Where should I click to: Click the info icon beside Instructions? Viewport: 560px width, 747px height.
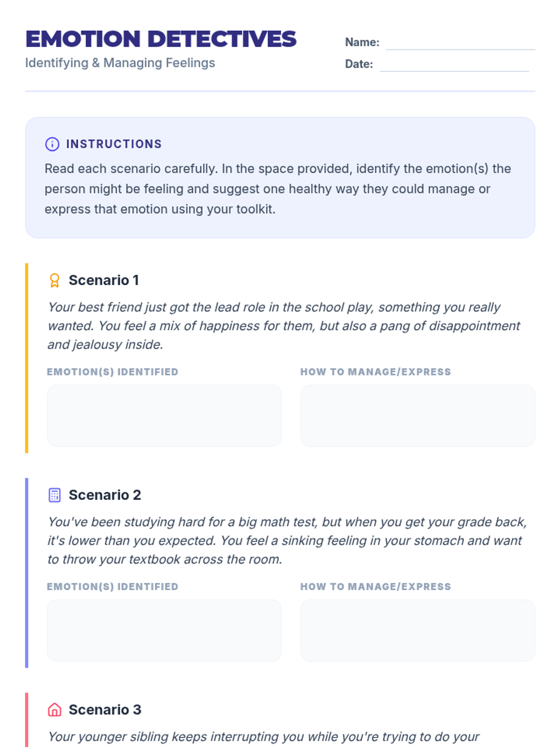(x=52, y=144)
